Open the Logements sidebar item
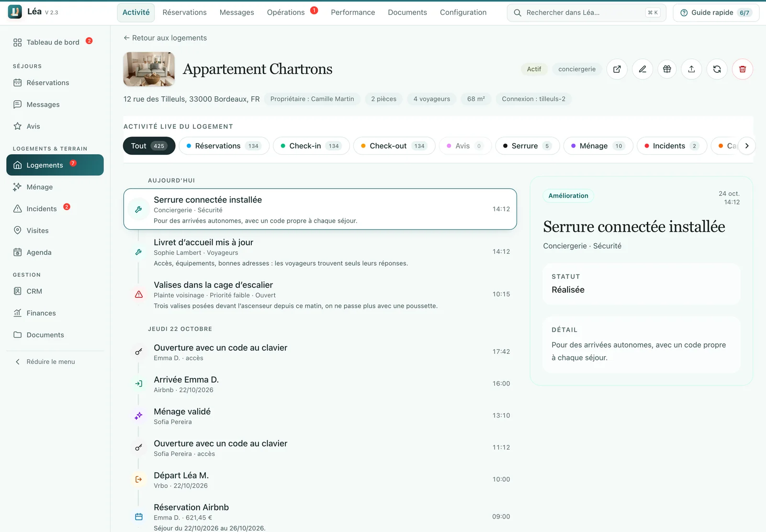The image size is (766, 532). click(55, 165)
